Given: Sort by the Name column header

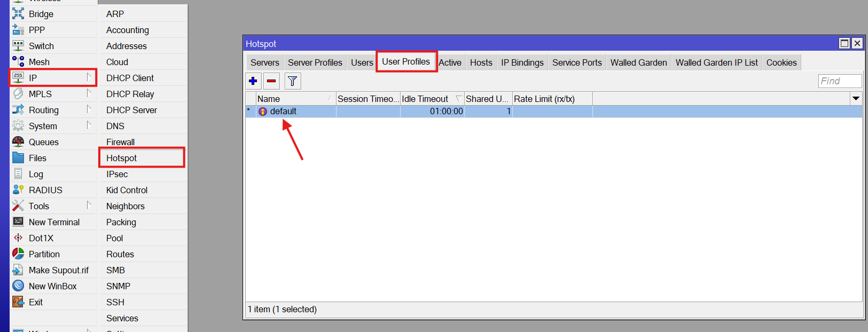Looking at the screenshot, I should pyautogui.click(x=291, y=99).
